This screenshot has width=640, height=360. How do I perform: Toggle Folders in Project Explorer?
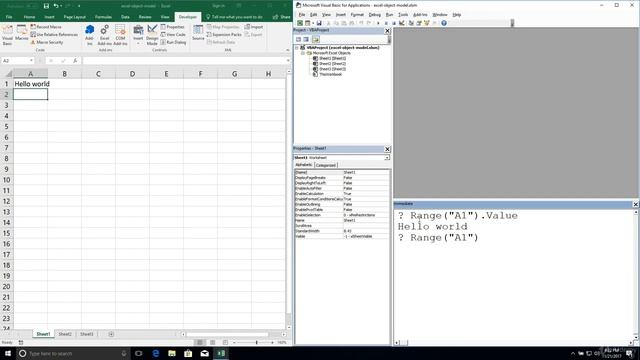[x=316, y=39]
